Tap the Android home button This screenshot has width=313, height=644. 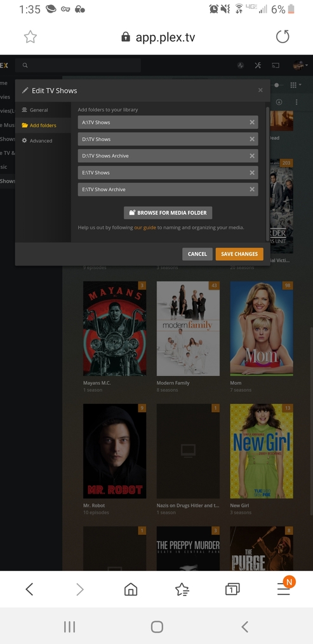point(157,626)
